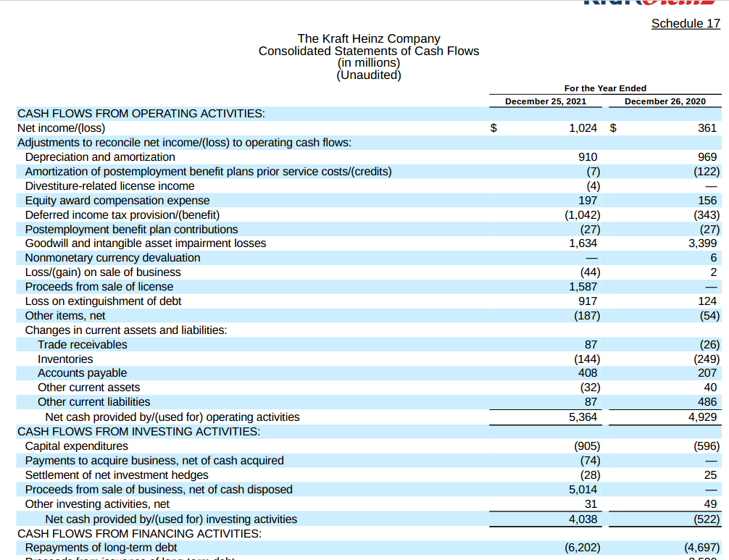Select Other items value (187)
This screenshot has height=560, width=729.
point(587,316)
